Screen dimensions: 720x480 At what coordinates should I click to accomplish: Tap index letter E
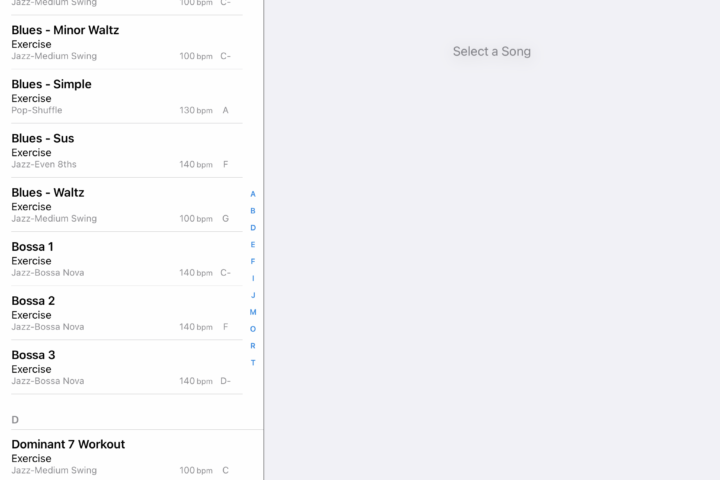click(x=253, y=245)
